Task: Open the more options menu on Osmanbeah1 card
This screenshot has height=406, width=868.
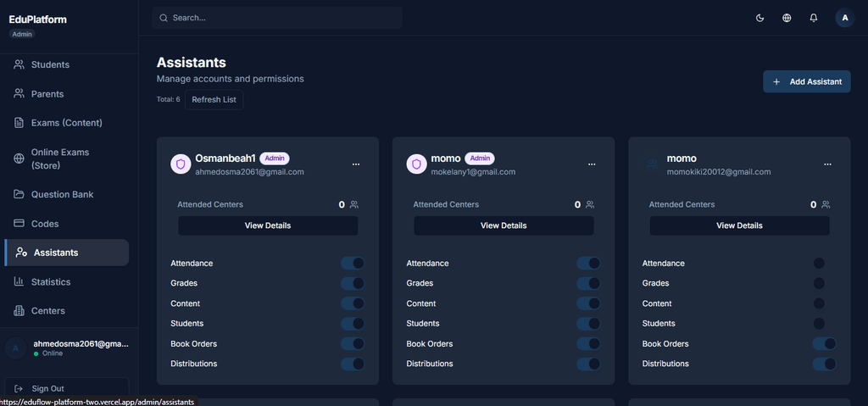Action: coord(356,164)
